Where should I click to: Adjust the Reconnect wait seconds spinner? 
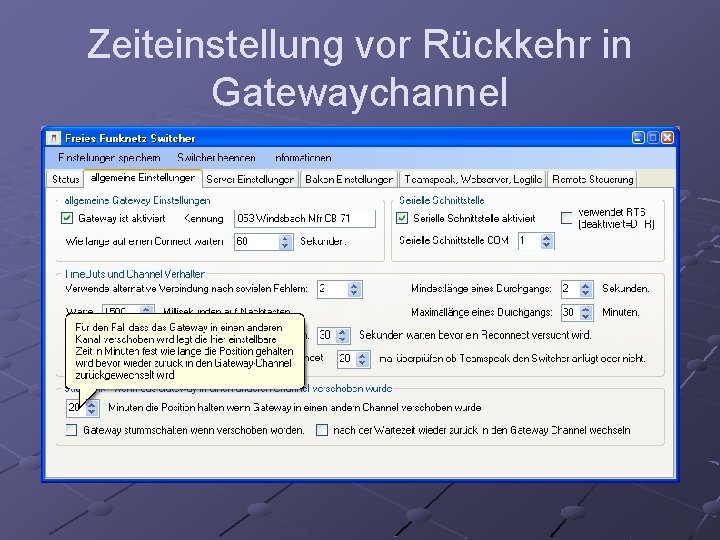tap(343, 336)
